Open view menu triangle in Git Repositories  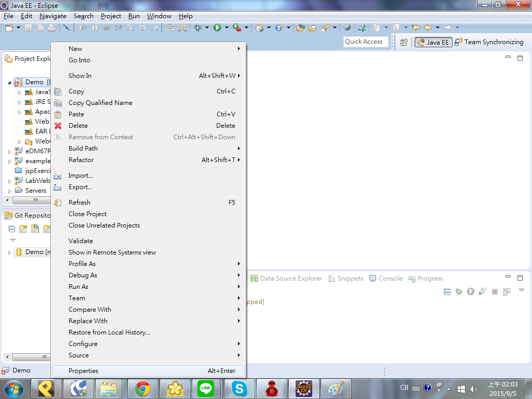pyautogui.click(x=13, y=240)
